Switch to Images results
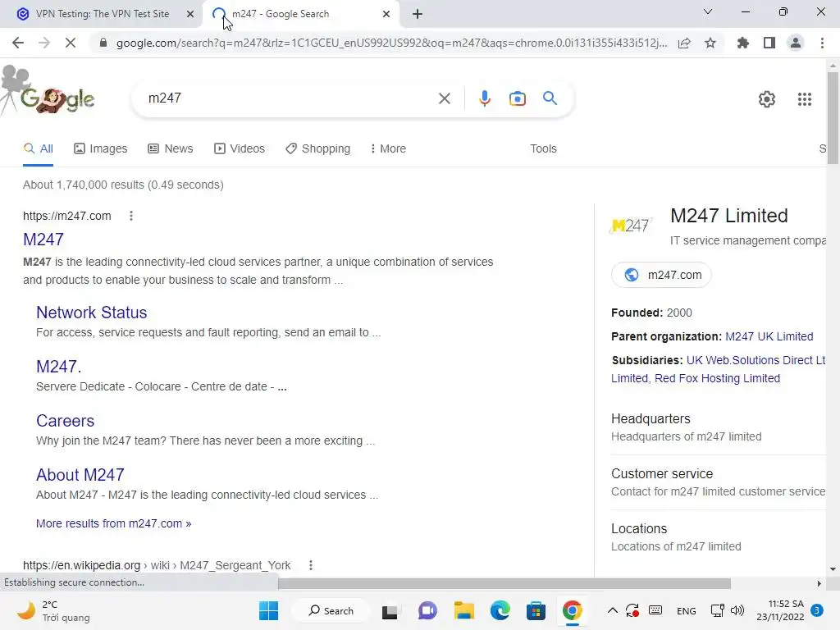Screen dimensions: 840x630 click(x=101, y=148)
